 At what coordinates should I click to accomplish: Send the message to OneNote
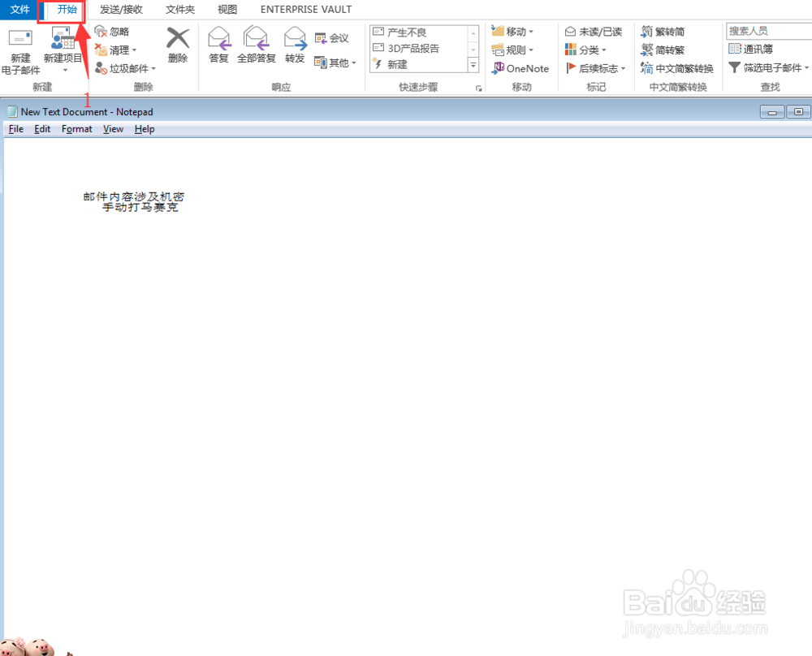tap(520, 68)
